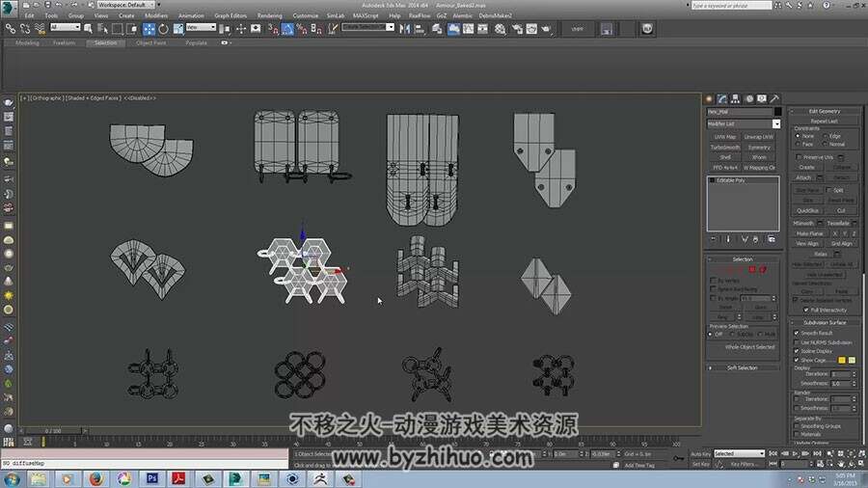Click the teapot Render Production icon
This screenshot has width=868, height=488.
tap(547, 29)
